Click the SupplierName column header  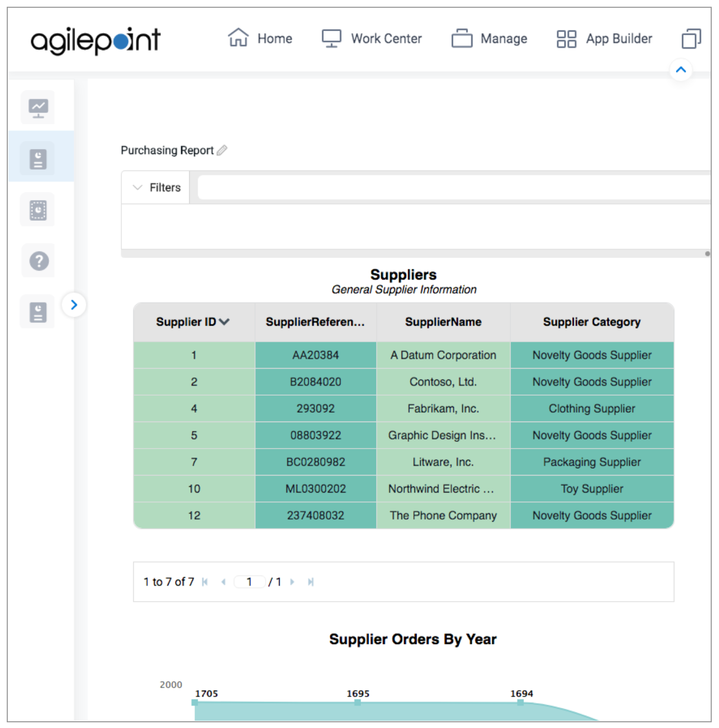[444, 322]
